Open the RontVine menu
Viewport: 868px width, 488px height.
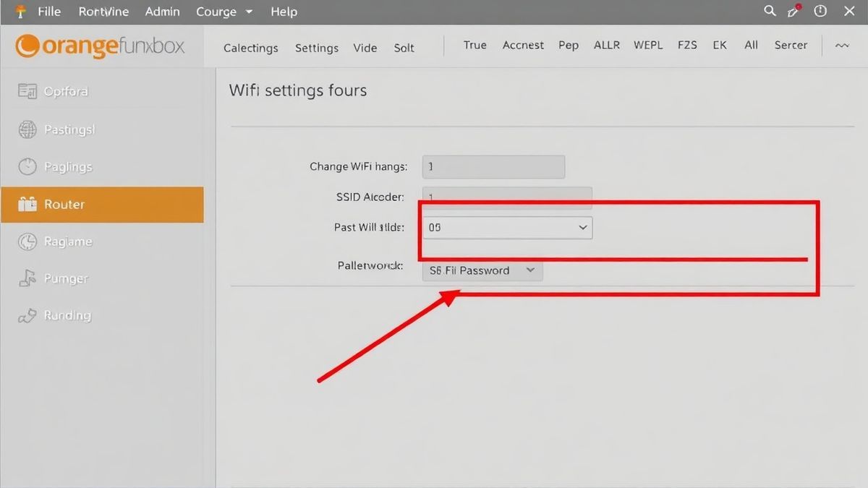(x=103, y=12)
